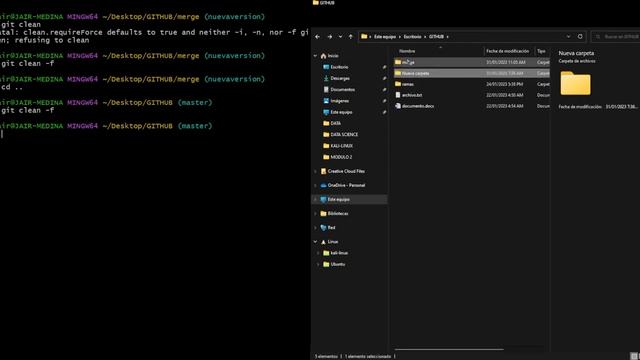Open recent locations dropdown arrow
Image resolution: width=640 pixels, height=360 pixels.
click(340, 37)
